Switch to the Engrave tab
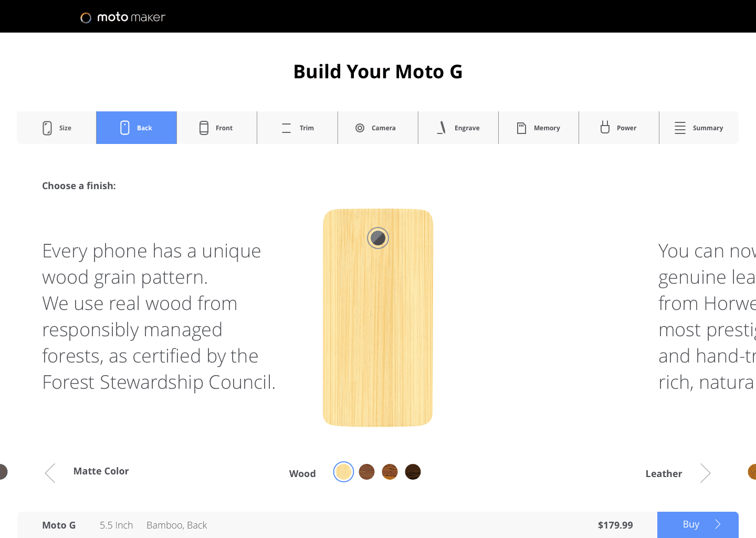The height and width of the screenshot is (538, 756). (458, 128)
